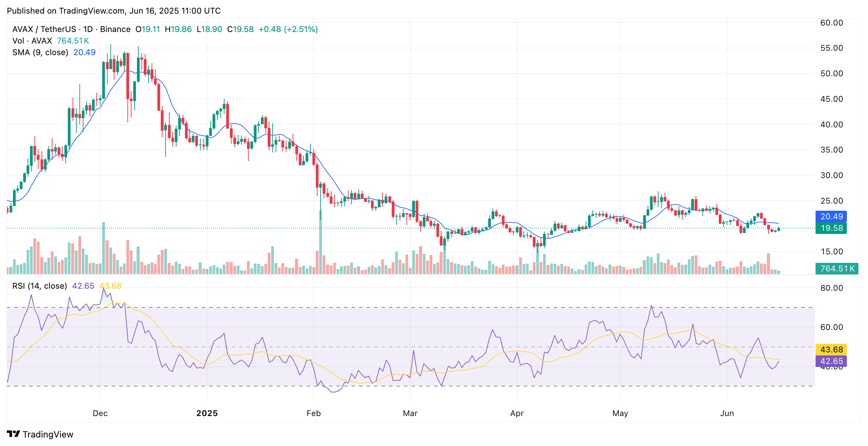Screen dimensions: 868x446
Task: Click the blue SMA value 20.49 price tag
Action: point(832,217)
